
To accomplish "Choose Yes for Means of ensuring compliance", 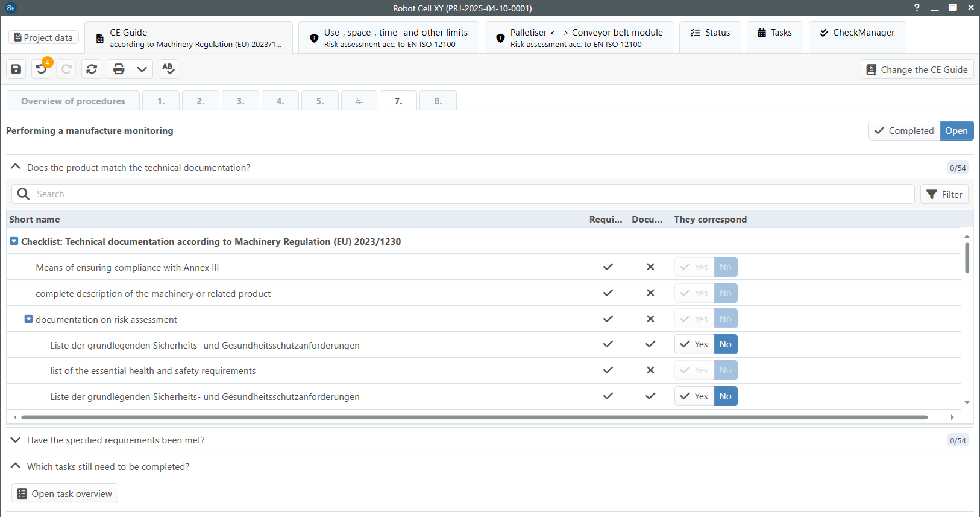I will click(694, 267).
